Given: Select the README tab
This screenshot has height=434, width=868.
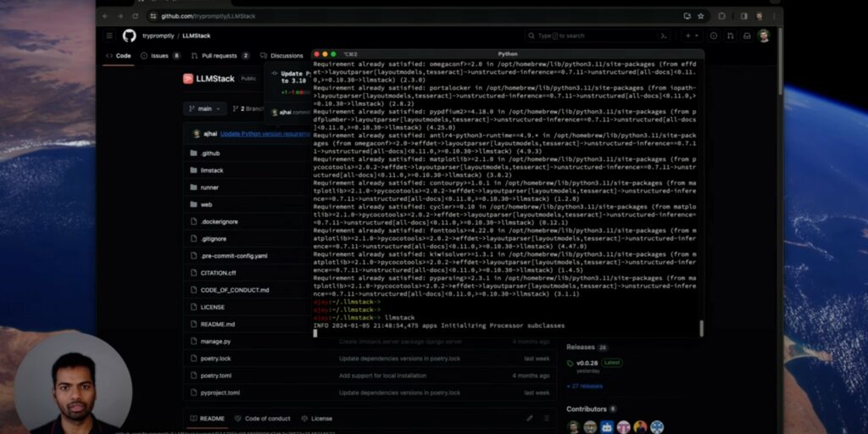Looking at the screenshot, I should pyautogui.click(x=207, y=419).
